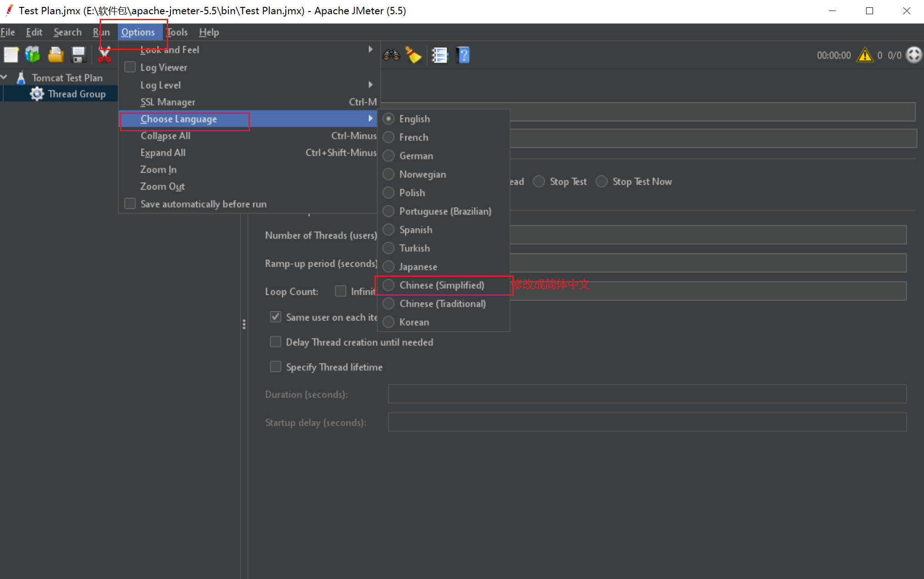The width and height of the screenshot is (924, 579).
Task: Click the Clear search broom icon
Action: [414, 55]
